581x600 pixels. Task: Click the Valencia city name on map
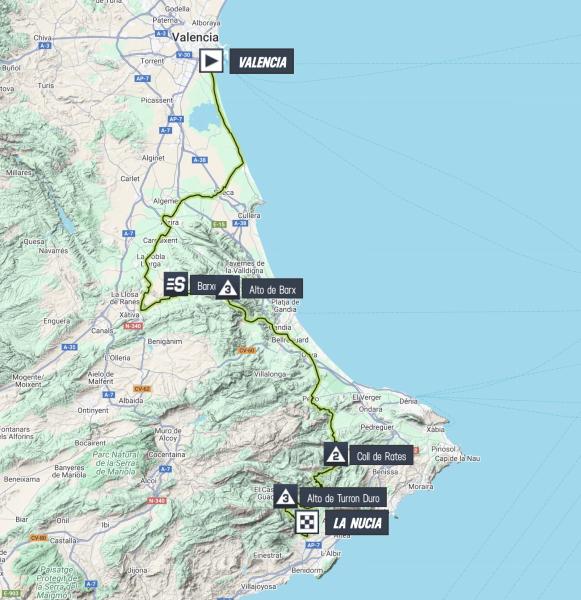click(x=195, y=37)
